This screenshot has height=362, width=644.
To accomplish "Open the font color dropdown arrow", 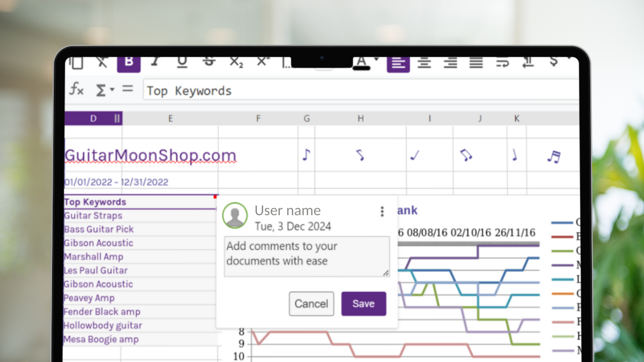I will pos(376,60).
